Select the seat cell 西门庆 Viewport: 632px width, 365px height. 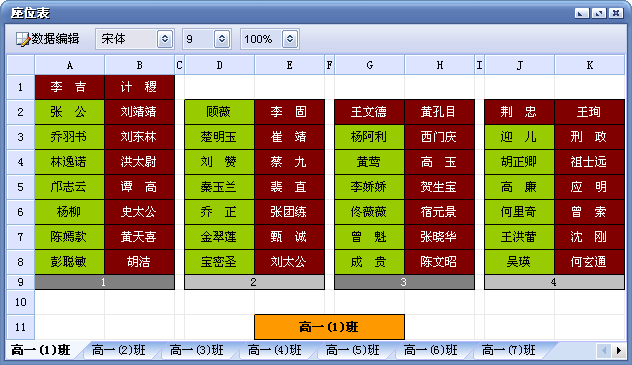click(x=439, y=137)
